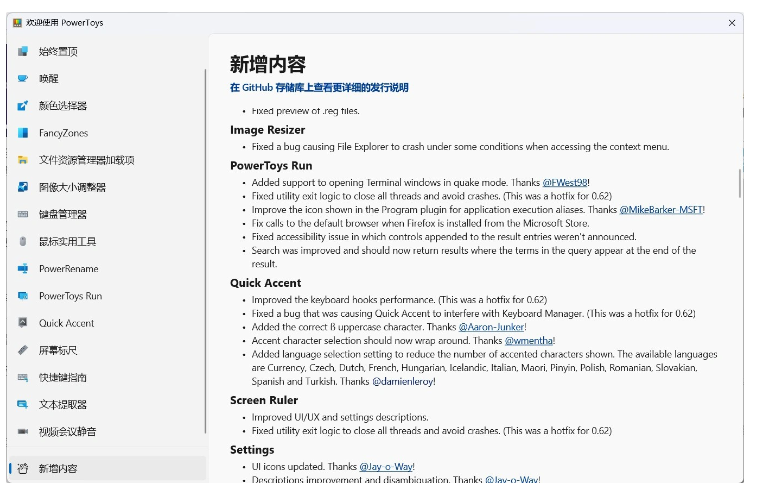The image size is (761, 498).
Task: Click the Always on Top (始终置顶) icon
Action: 22,51
